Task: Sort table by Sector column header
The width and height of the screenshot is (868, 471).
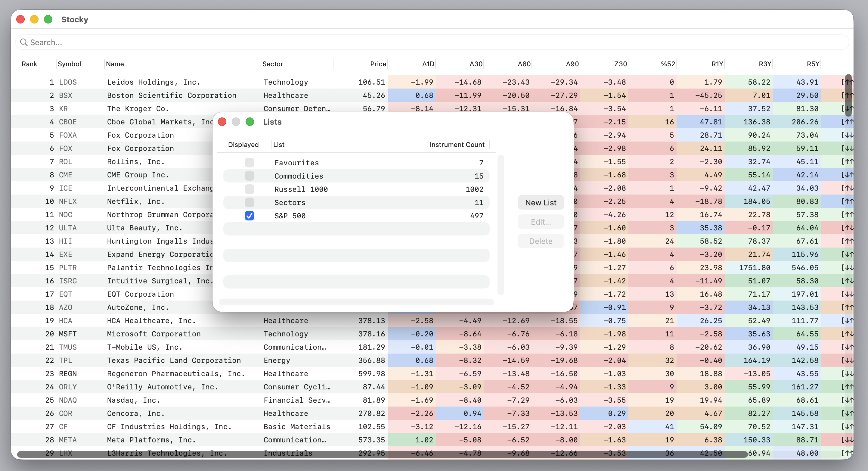Action: 273,64
